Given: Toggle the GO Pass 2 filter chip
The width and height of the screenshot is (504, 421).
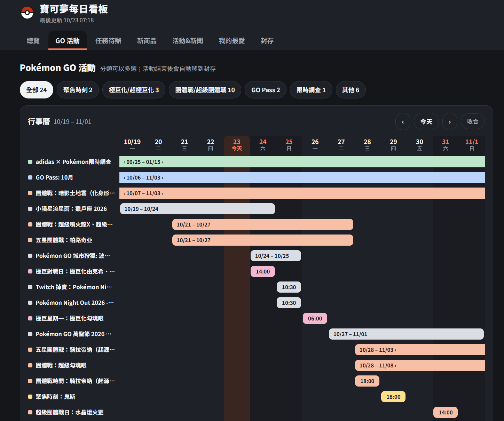Looking at the screenshot, I should pos(266,90).
